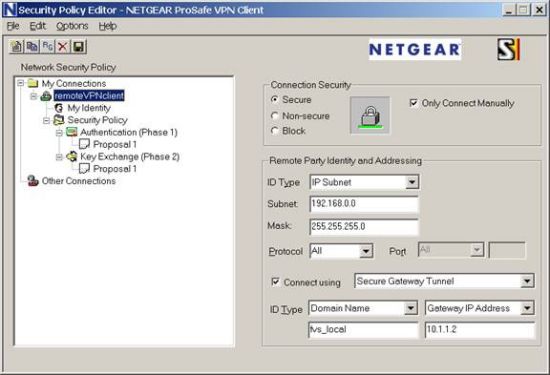Collapse Authentication (Phase 1) node
550x375 pixels.
pos(59,133)
